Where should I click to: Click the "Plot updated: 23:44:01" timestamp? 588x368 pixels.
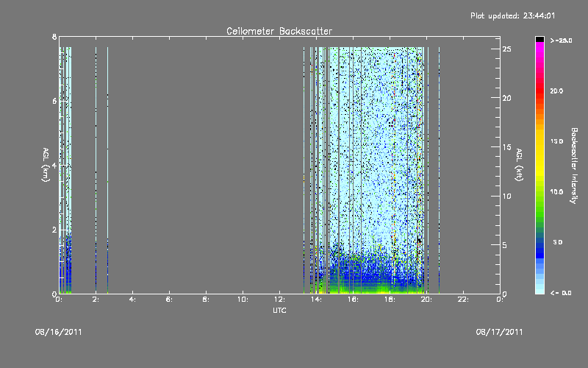(512, 15)
